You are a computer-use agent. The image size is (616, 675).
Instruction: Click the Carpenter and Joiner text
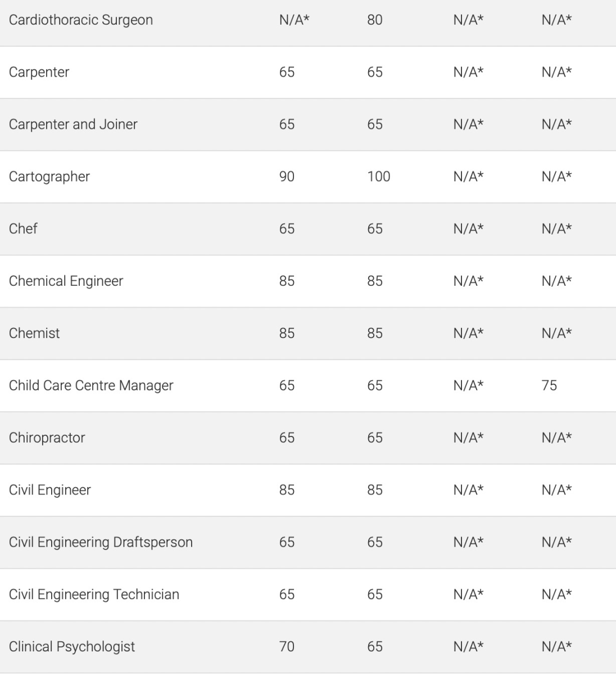pos(73,124)
